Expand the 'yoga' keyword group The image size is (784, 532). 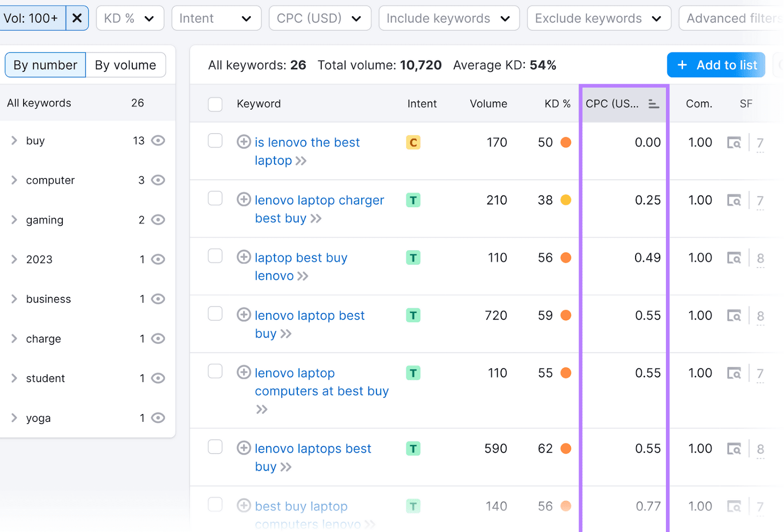pos(14,418)
